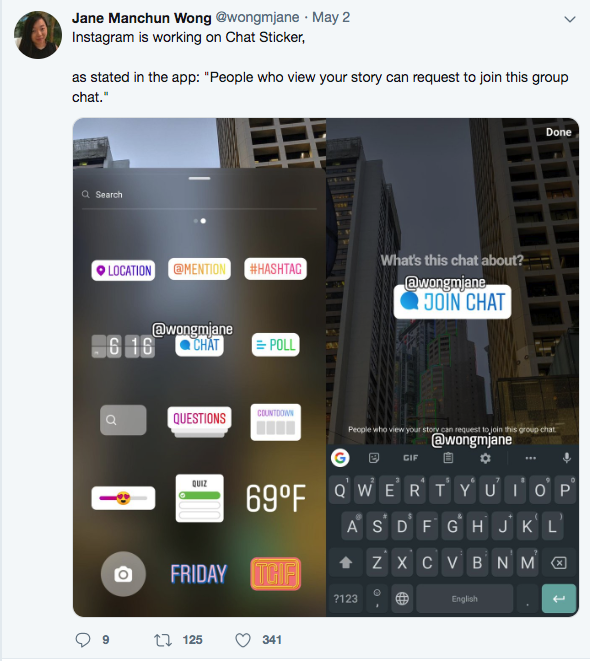Select the LOCATION sticker
590x661 pixels.
(123, 270)
